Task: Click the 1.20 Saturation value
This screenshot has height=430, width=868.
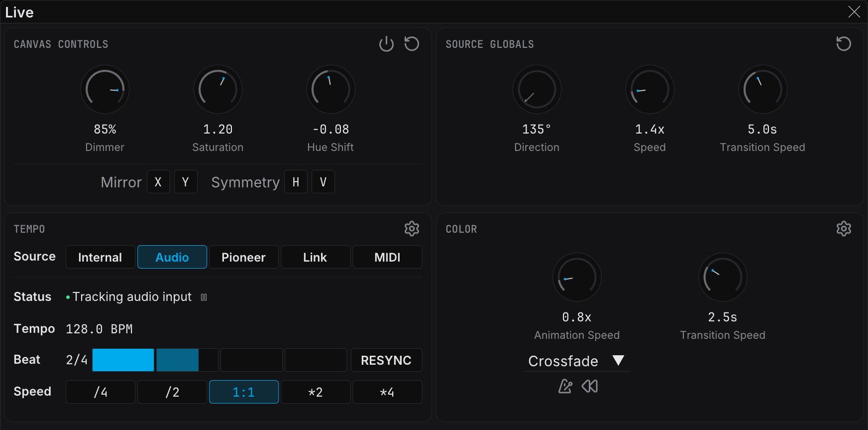Action: (218, 129)
